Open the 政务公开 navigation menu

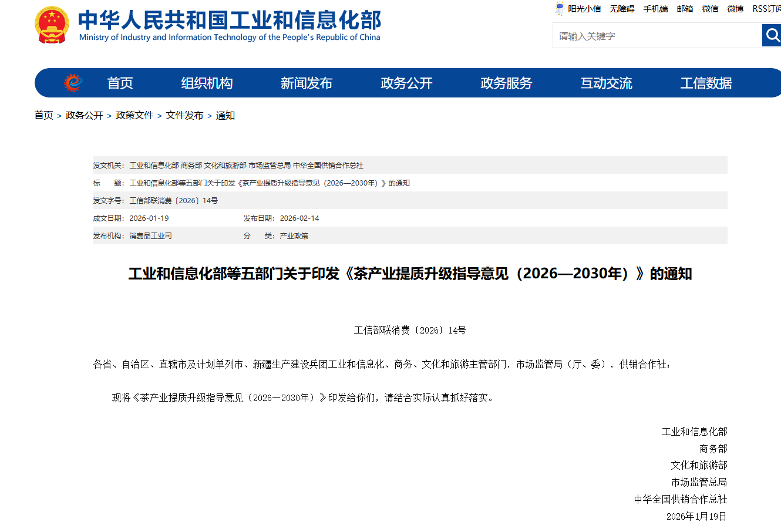click(406, 83)
